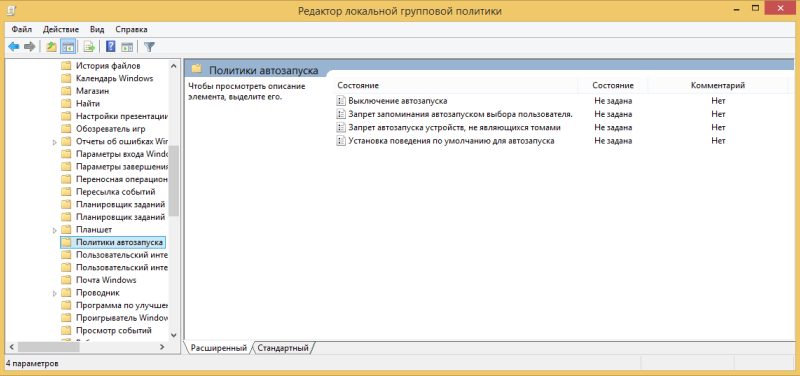Go up one level with folder icon
Image resolution: width=800 pixels, height=376 pixels.
tap(51, 47)
